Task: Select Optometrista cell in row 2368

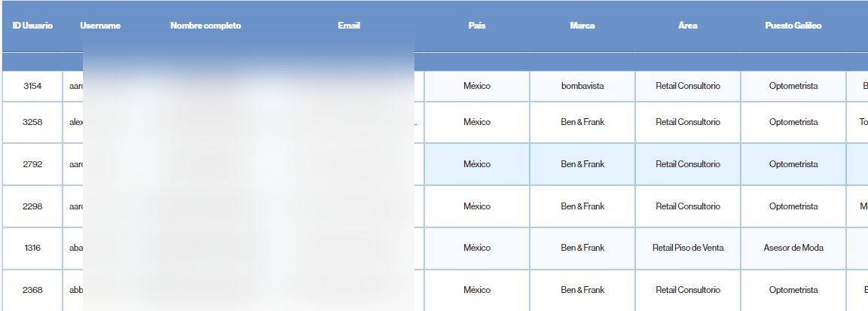Action: click(x=793, y=290)
